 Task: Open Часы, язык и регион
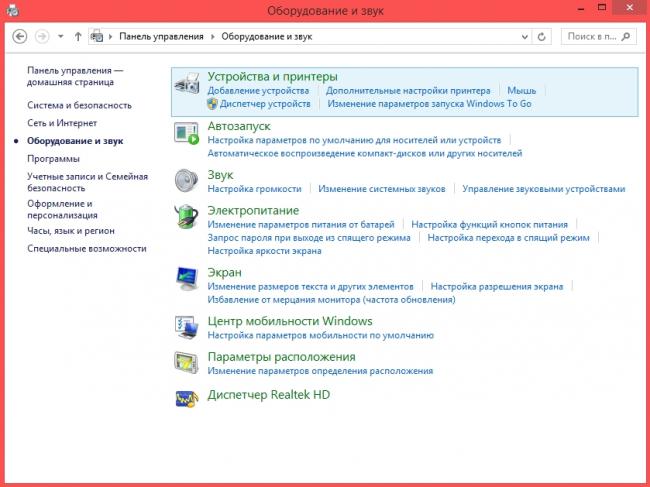tap(70, 231)
